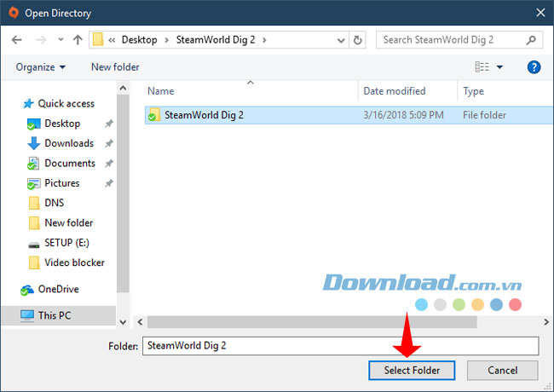
Task: Click the pin icon beside Desktop
Action: point(109,124)
